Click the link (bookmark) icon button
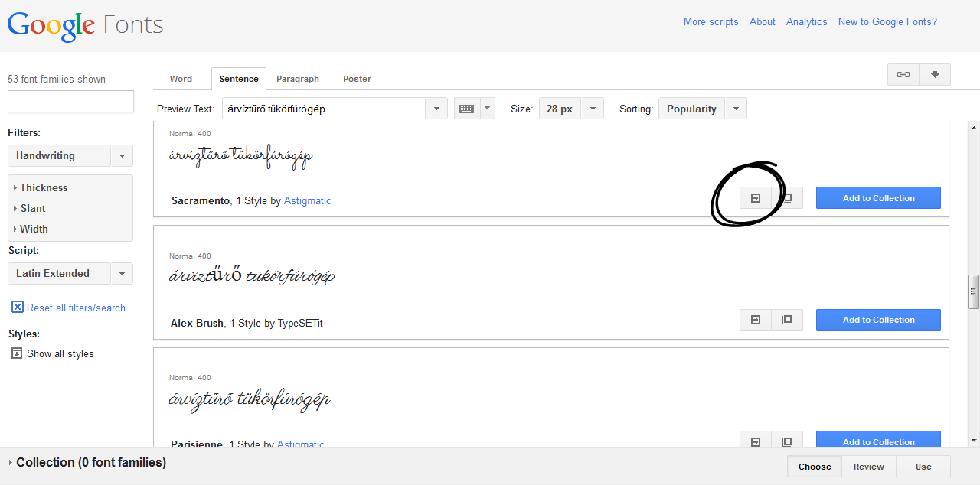The height and width of the screenshot is (485, 980). pyautogui.click(x=903, y=74)
